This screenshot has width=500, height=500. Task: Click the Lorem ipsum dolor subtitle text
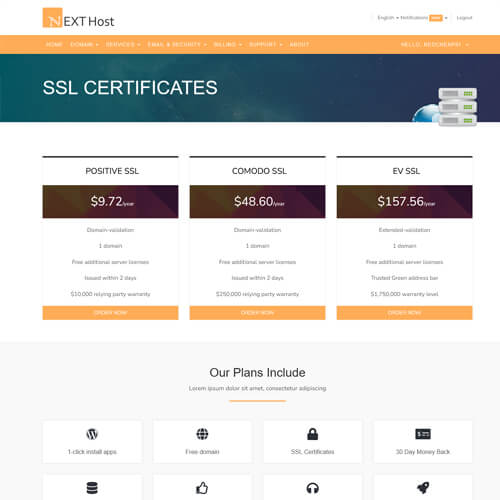257,388
